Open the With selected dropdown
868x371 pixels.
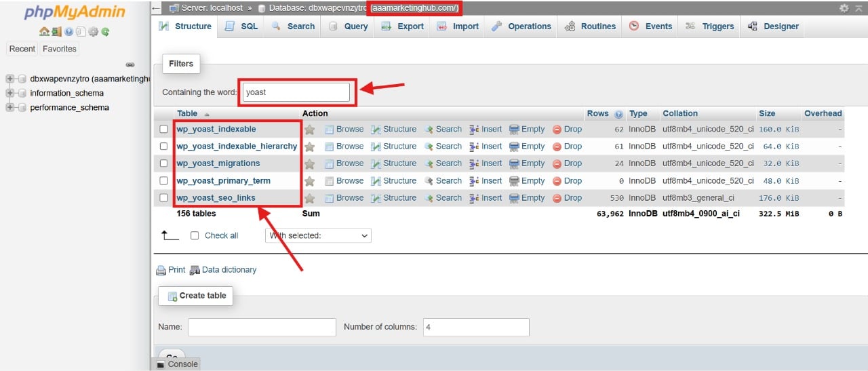point(318,235)
